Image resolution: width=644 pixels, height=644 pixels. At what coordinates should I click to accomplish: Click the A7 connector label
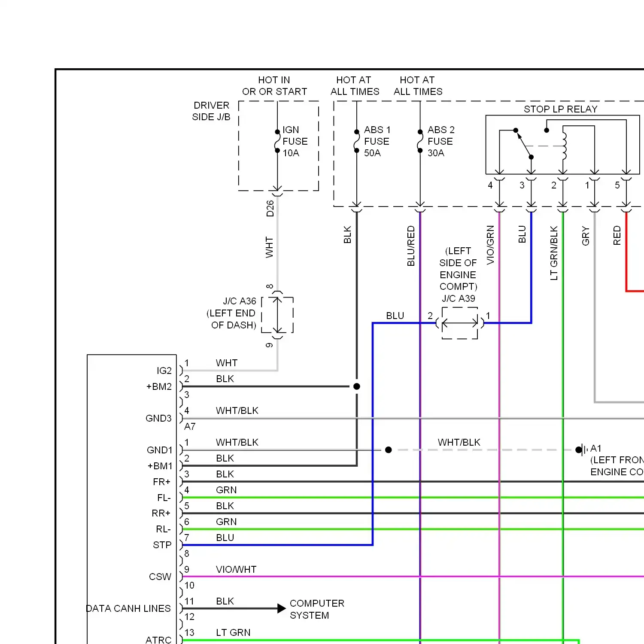[190, 426]
